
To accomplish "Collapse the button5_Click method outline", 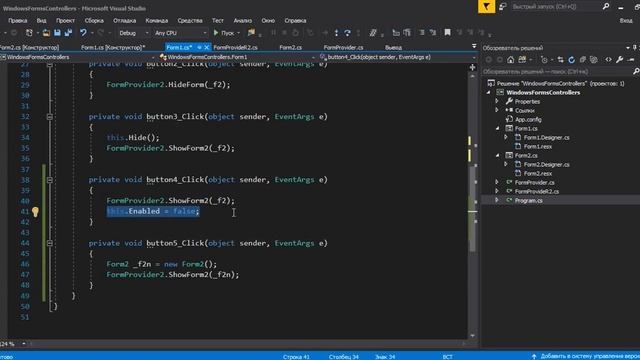I will (x=49, y=243).
